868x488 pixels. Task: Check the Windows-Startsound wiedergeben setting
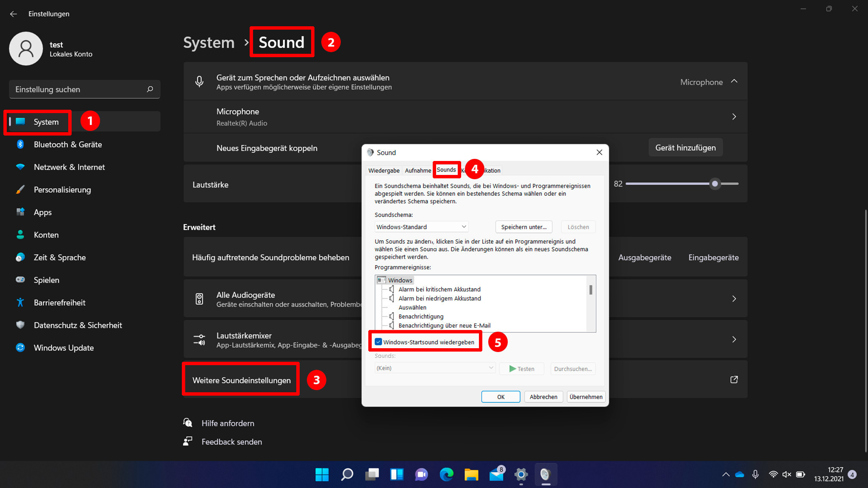[x=377, y=341]
